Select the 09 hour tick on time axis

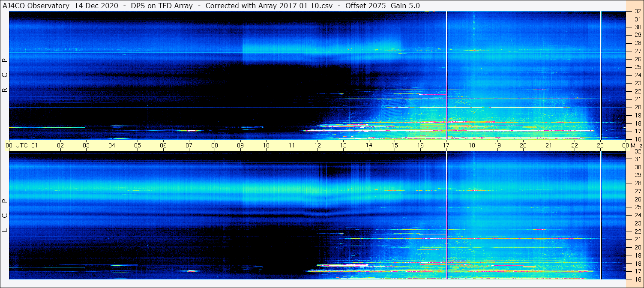click(240, 145)
